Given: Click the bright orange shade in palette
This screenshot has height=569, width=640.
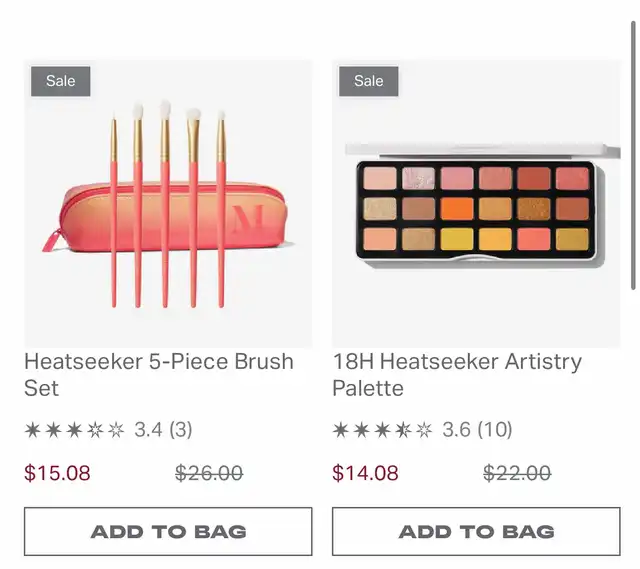Looking at the screenshot, I should pos(457,209).
